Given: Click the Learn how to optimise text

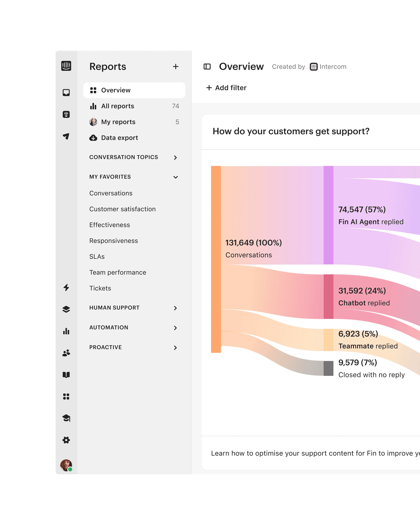Looking at the screenshot, I should point(315,453).
